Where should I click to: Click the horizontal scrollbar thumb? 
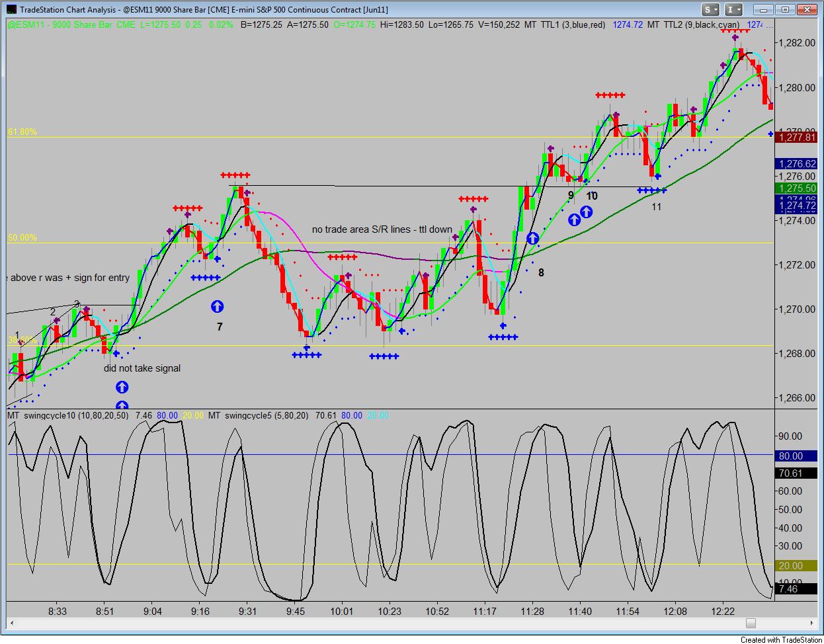751,623
